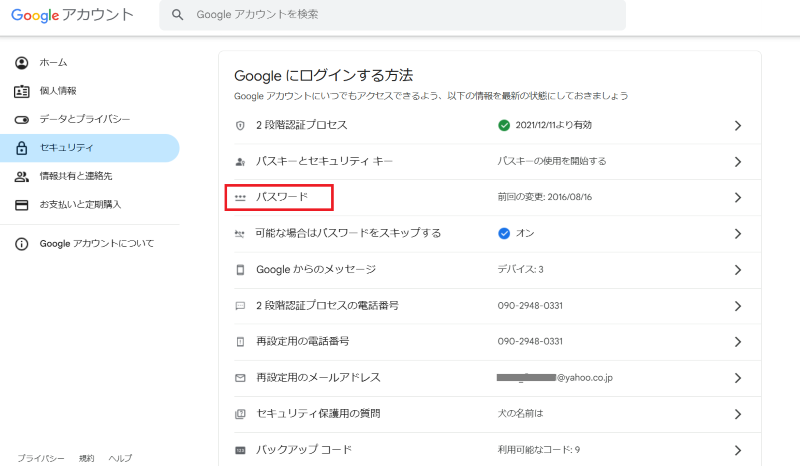Click the Google アカウントを検索 search field
The width and height of the screenshot is (800, 466).
click(392, 15)
